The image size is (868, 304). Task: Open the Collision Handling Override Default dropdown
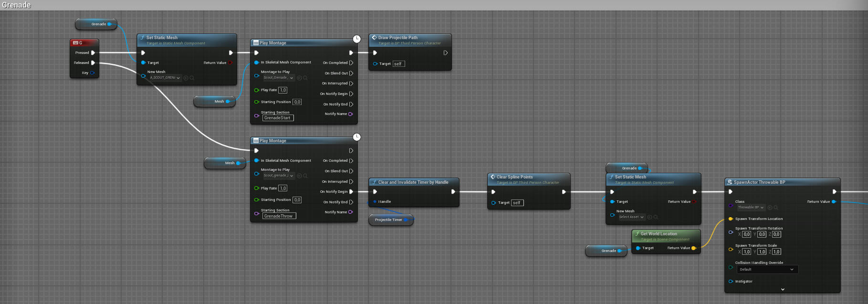(x=767, y=270)
